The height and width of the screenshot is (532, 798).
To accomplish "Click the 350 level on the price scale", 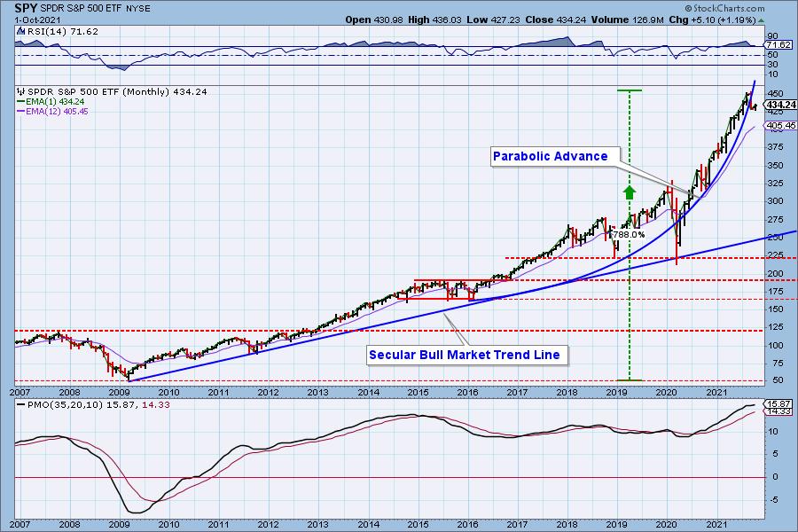I will pyautogui.click(x=776, y=166).
